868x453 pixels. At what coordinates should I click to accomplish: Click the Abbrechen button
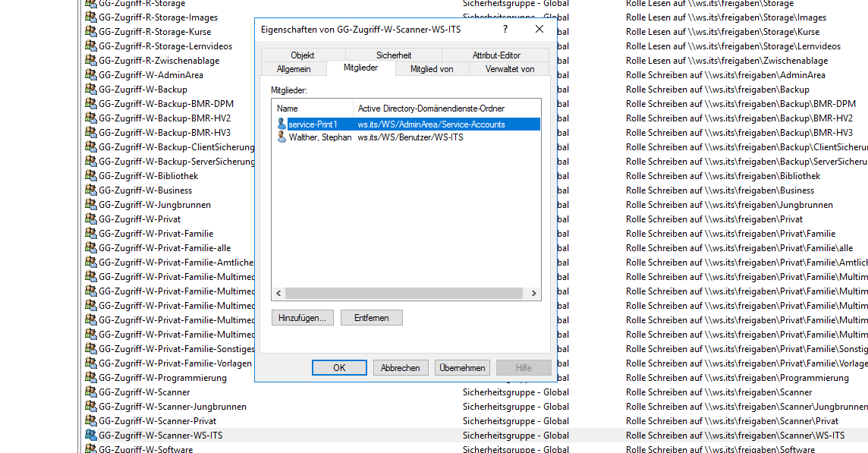click(x=400, y=367)
